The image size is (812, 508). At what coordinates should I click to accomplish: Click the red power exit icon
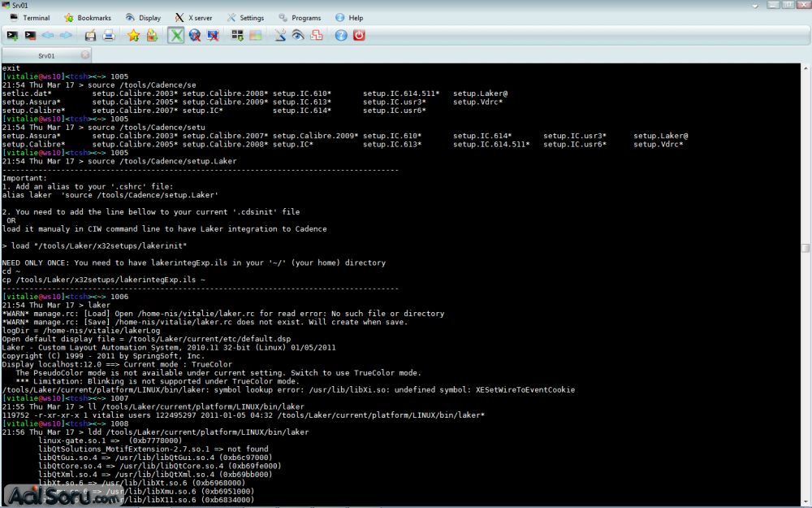click(x=359, y=35)
